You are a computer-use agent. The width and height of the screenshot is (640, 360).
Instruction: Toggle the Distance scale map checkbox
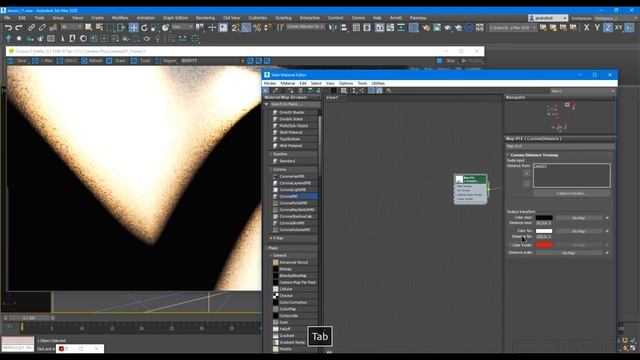pyautogui.click(x=607, y=253)
